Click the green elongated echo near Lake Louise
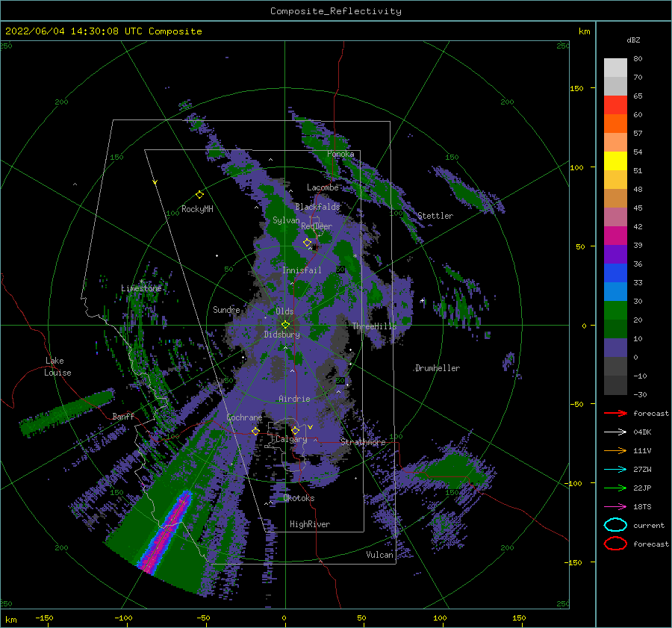This screenshot has width=672, height=628. coord(66,412)
